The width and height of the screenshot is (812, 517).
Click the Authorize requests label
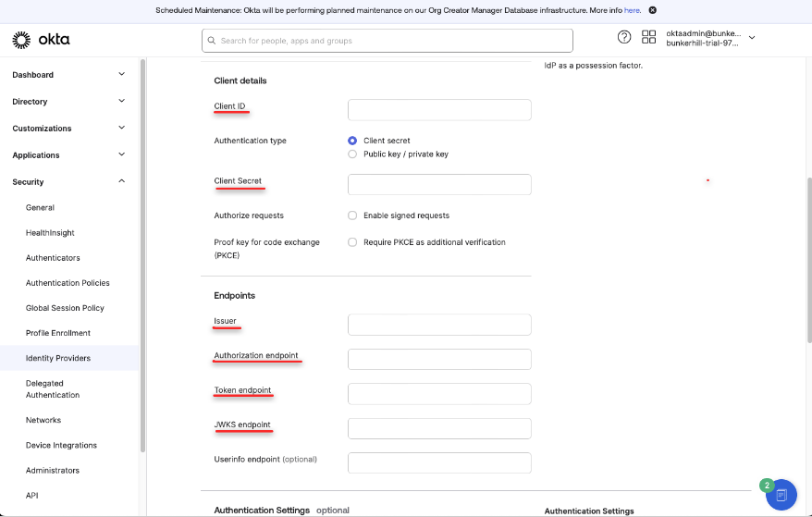pyautogui.click(x=249, y=215)
